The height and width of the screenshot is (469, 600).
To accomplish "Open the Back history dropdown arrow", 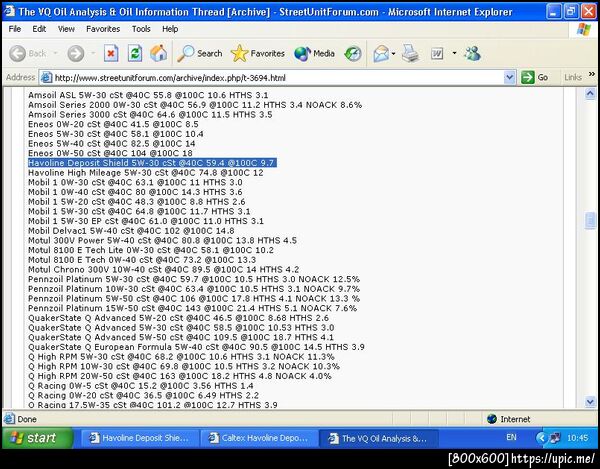I will coord(55,53).
